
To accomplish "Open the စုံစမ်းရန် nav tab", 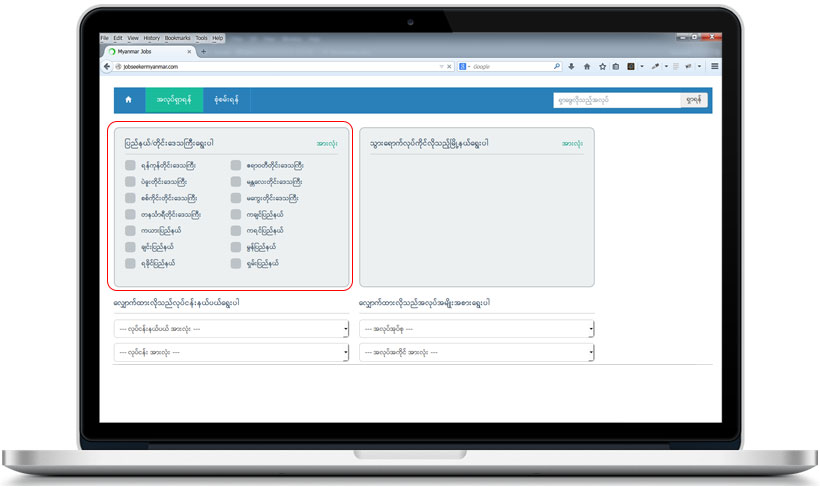I will 226,99.
